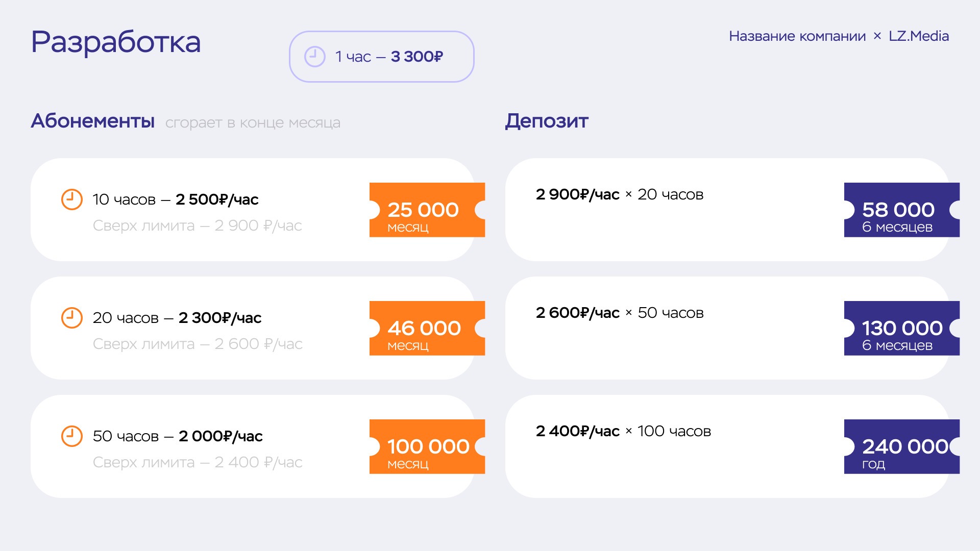
Task: Click the 'Разработка' page title
Action: [116, 42]
